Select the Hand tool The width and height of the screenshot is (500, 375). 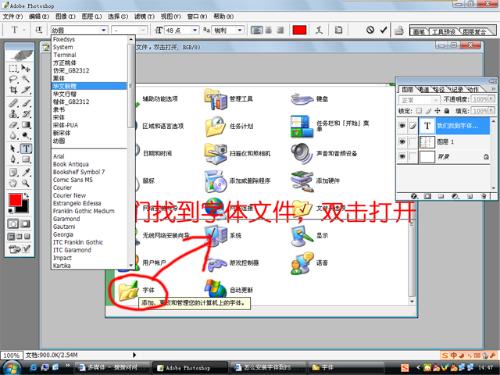[13, 183]
